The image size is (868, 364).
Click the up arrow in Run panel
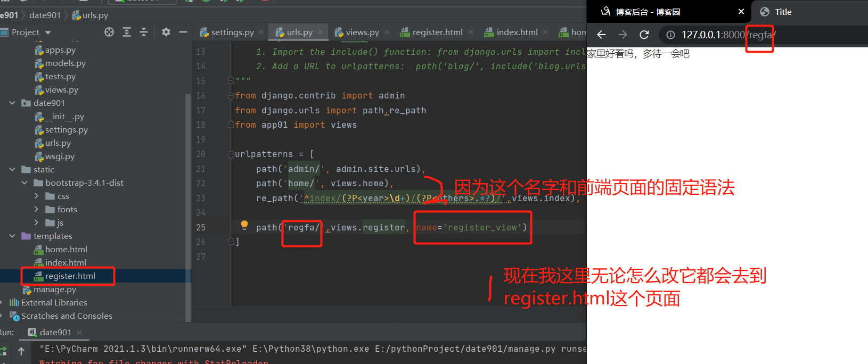click(21, 351)
